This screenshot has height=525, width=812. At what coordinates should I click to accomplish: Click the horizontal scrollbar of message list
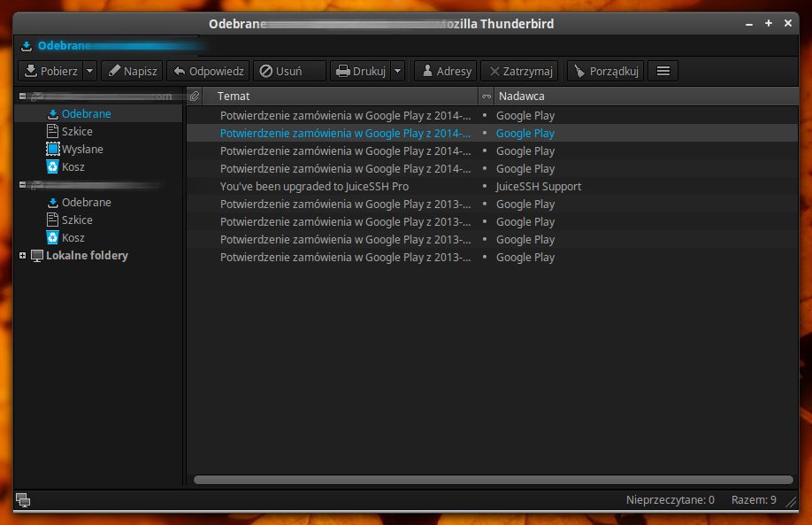coord(493,480)
